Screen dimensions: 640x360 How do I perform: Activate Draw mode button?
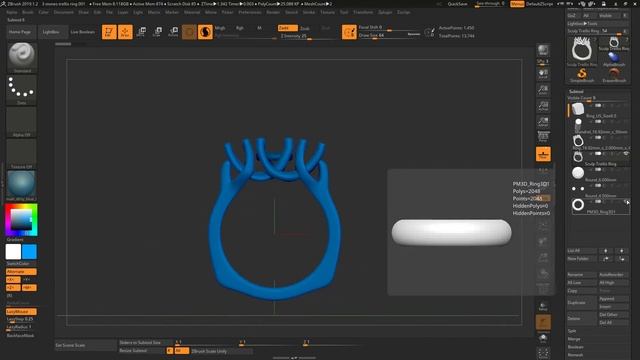coord(125,32)
